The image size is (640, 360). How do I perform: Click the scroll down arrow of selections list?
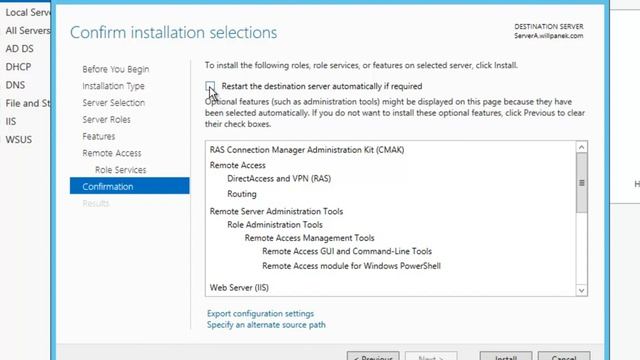click(582, 291)
